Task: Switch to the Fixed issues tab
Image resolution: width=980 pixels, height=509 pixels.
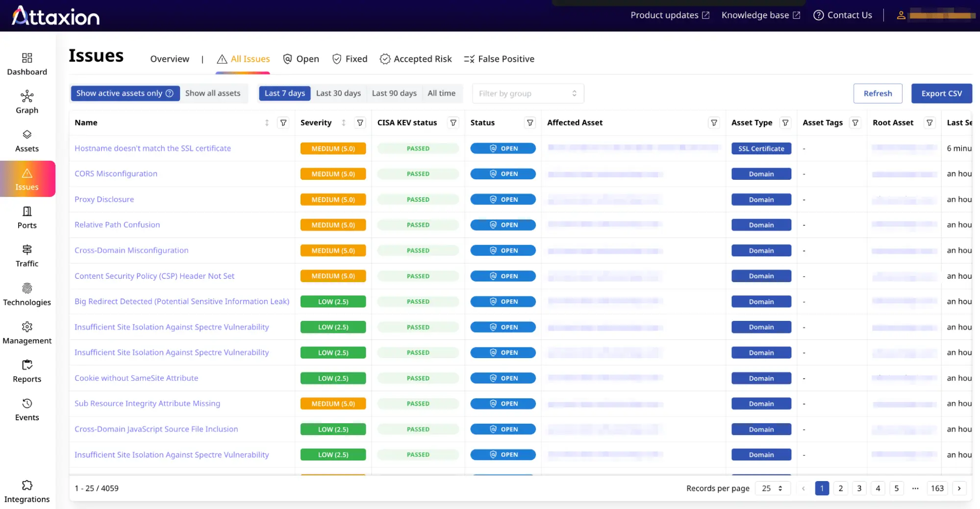Action: (350, 59)
